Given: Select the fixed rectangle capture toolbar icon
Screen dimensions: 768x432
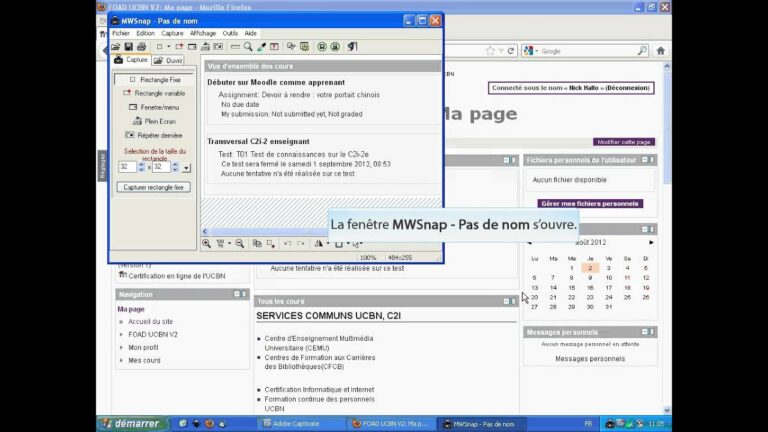Looking at the screenshot, I should tap(160, 47).
